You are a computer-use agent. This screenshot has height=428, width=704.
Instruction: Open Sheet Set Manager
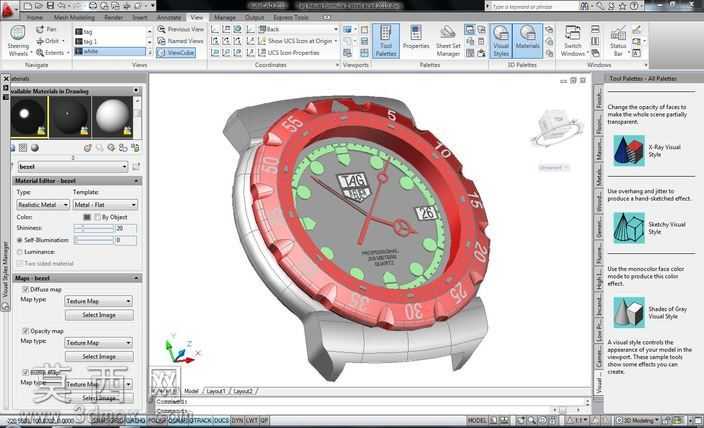pos(448,41)
